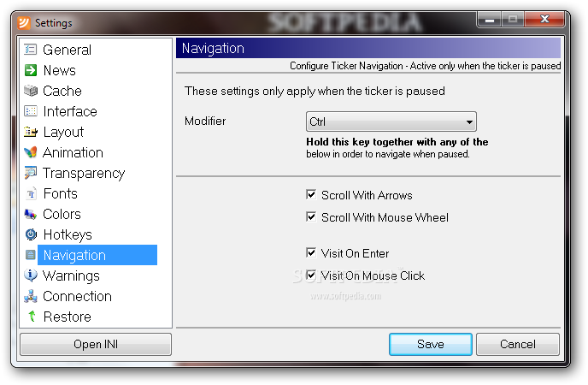588x385 pixels.
Task: Click the Restore green arrow icon
Action: (32, 317)
